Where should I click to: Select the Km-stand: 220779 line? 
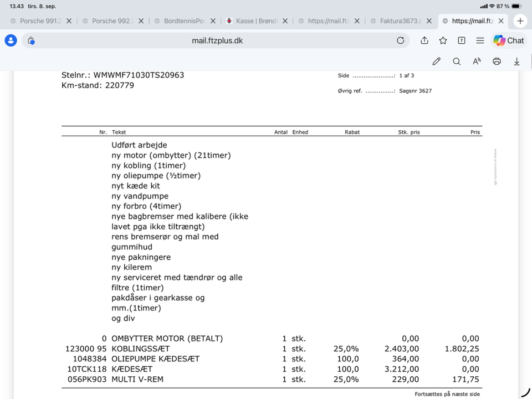coord(98,85)
